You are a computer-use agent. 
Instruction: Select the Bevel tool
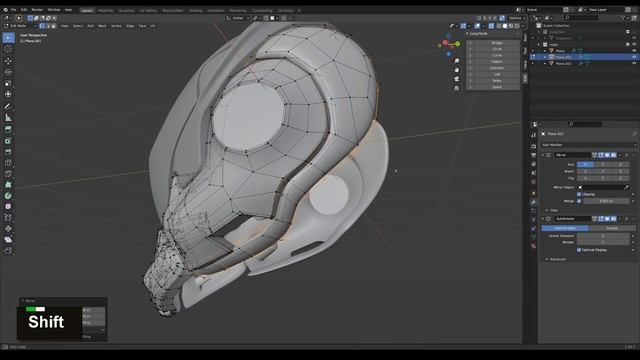click(x=8, y=152)
